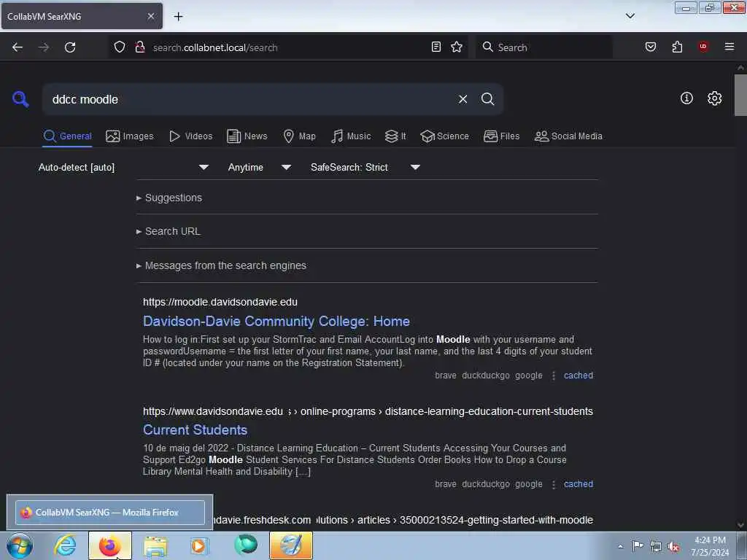Viewport: 747px width, 560px height.
Task: Open a new browser tab
Action: tap(178, 16)
